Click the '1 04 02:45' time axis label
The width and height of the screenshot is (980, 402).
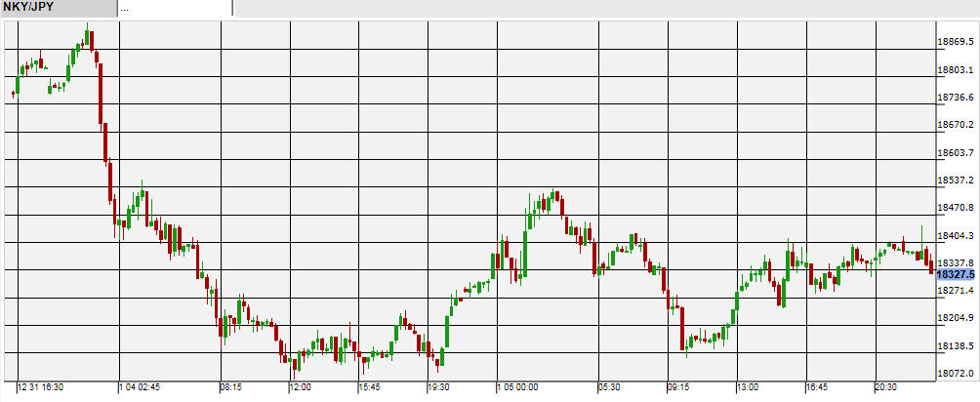coord(139,387)
